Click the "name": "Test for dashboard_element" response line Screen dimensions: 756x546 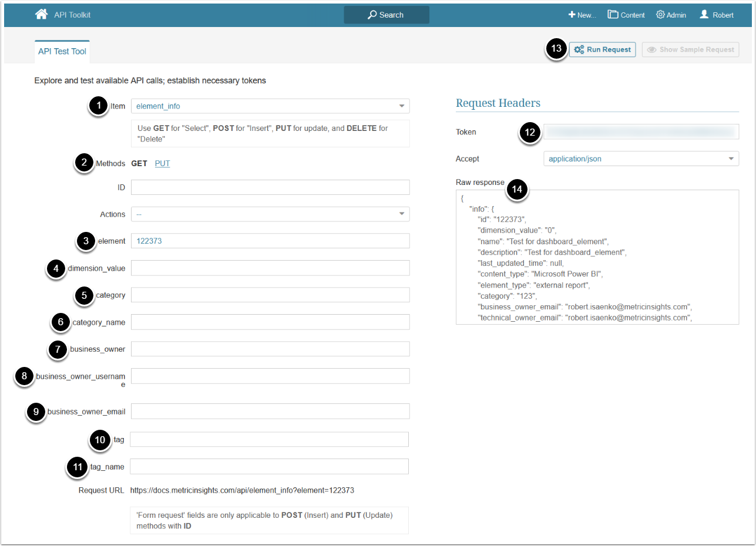point(544,241)
